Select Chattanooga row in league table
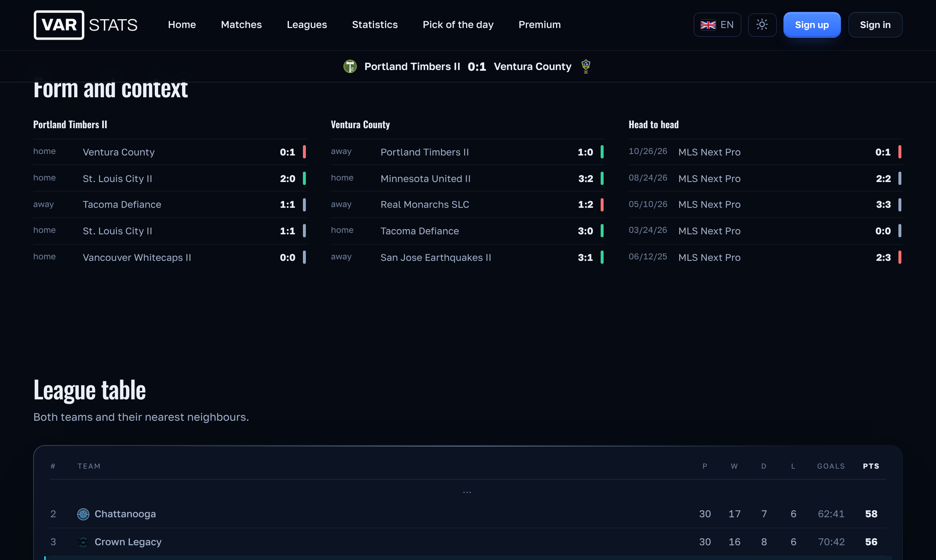Viewport: 936px width, 560px height. pos(468,514)
